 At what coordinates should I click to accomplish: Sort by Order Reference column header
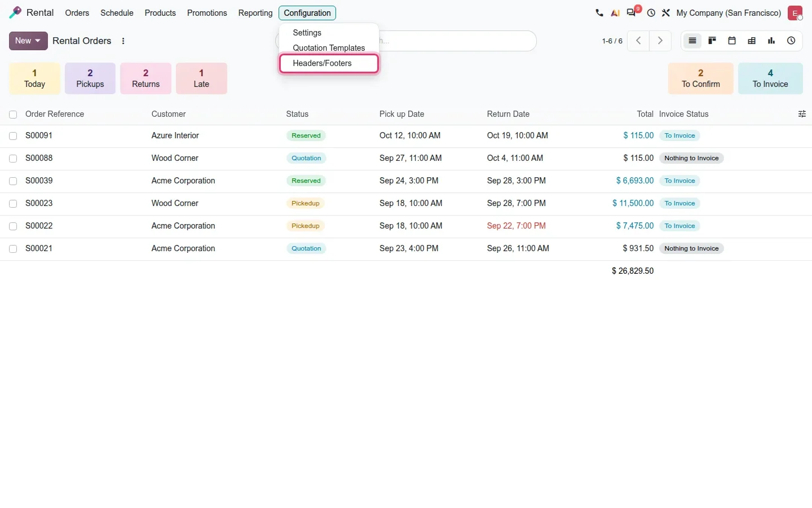(55, 114)
